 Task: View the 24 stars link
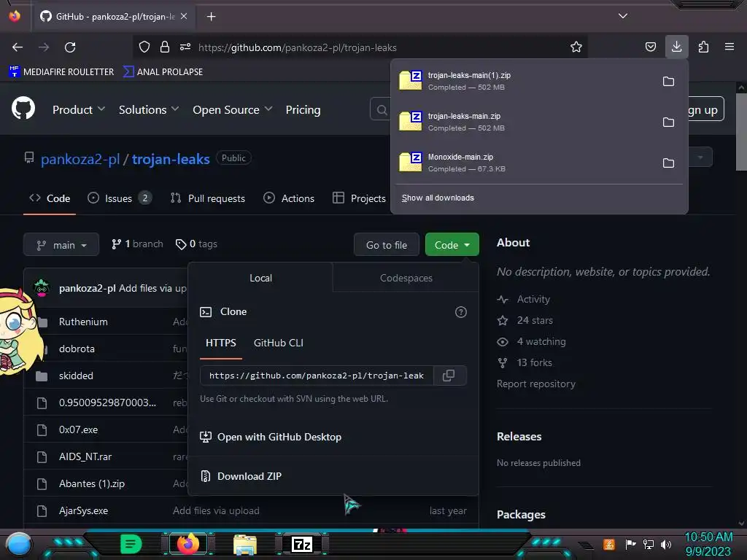coord(525,321)
